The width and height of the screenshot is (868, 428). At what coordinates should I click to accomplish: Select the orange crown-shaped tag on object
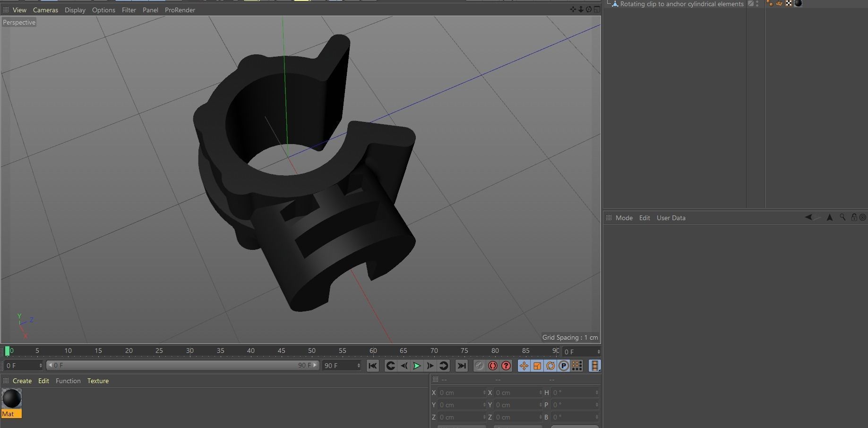pyautogui.click(x=779, y=3)
